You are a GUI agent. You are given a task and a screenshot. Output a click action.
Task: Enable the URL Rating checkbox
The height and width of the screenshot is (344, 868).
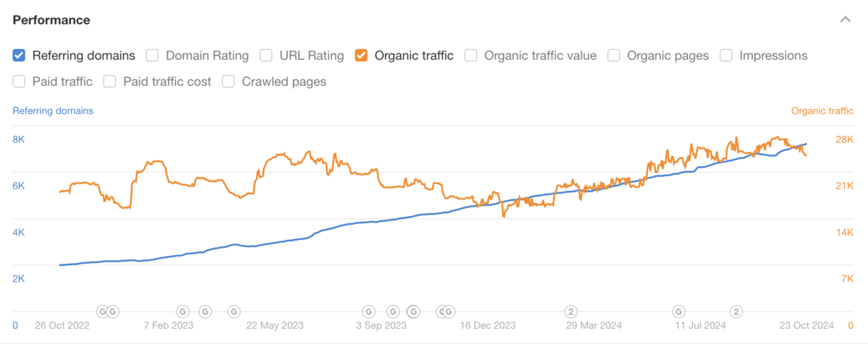click(266, 55)
